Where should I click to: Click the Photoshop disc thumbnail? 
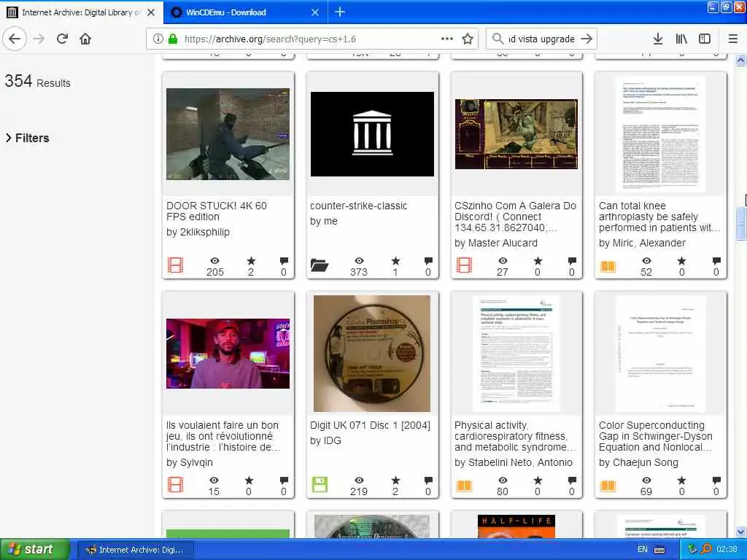(372, 354)
